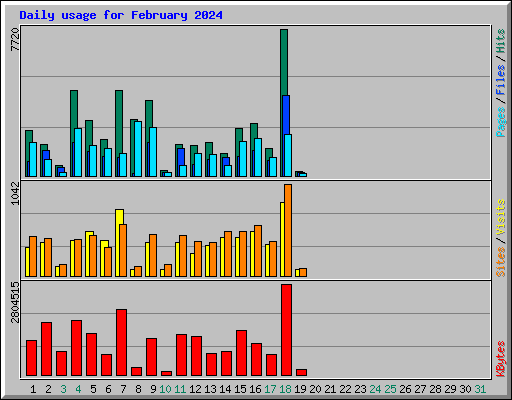Viewport: 512px width, 400px height.
Task: Click day 20 on the date axis
Action: pyautogui.click(x=315, y=389)
